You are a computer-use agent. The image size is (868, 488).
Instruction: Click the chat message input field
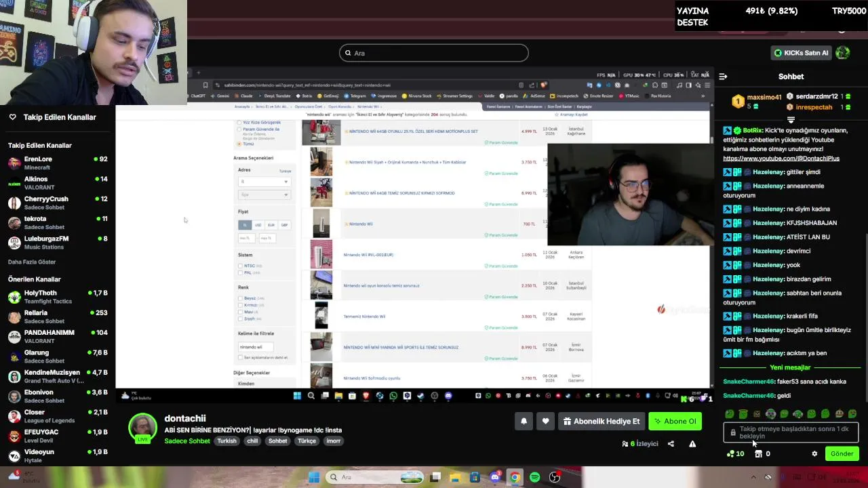click(791, 432)
